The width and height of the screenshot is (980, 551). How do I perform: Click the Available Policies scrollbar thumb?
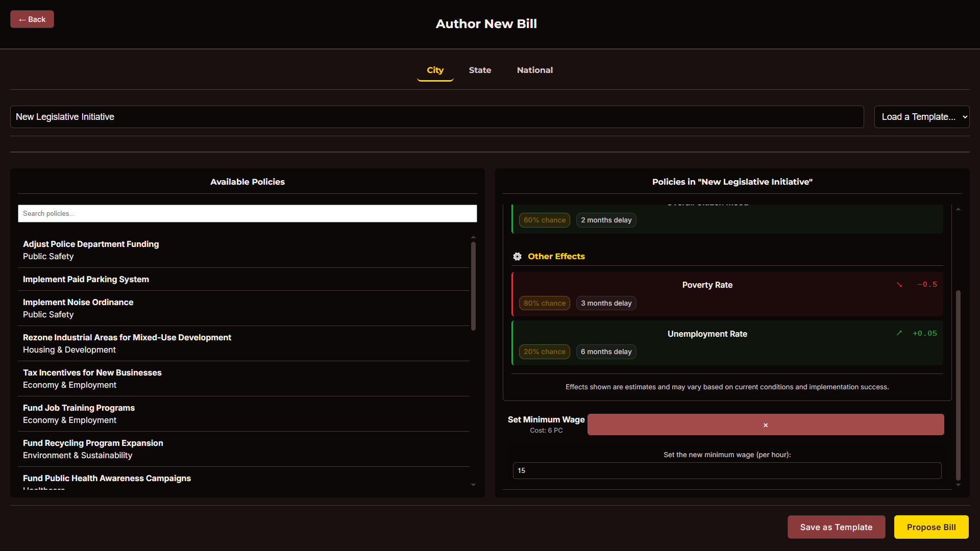point(473,286)
